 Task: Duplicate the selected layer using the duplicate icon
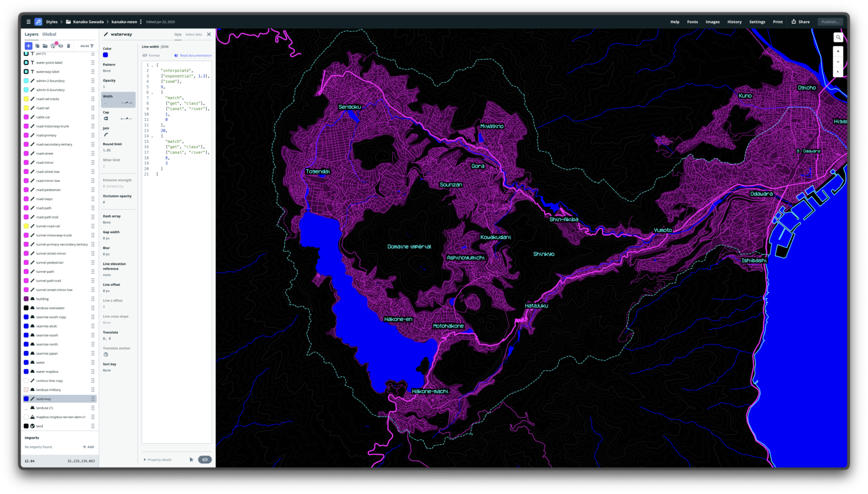[37, 46]
